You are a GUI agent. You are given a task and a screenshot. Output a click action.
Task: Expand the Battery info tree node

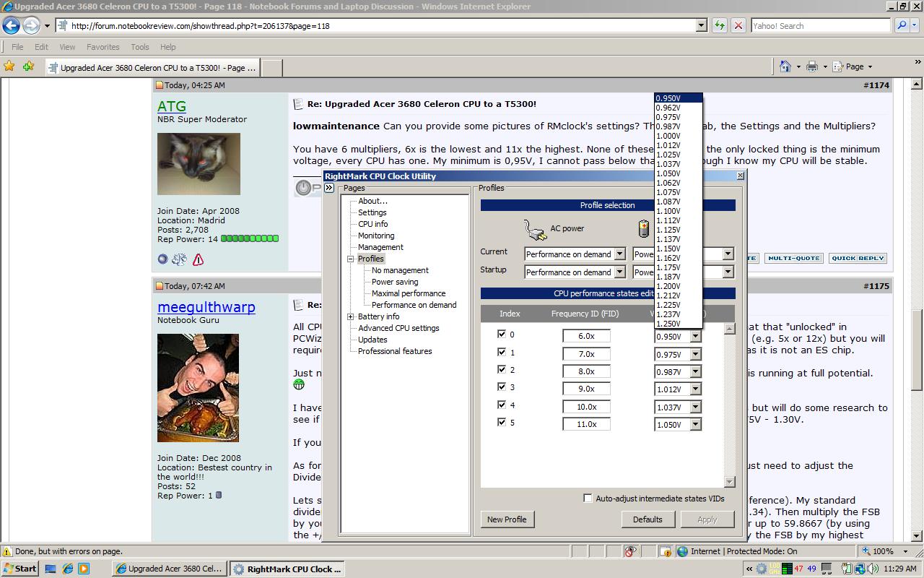tap(351, 316)
